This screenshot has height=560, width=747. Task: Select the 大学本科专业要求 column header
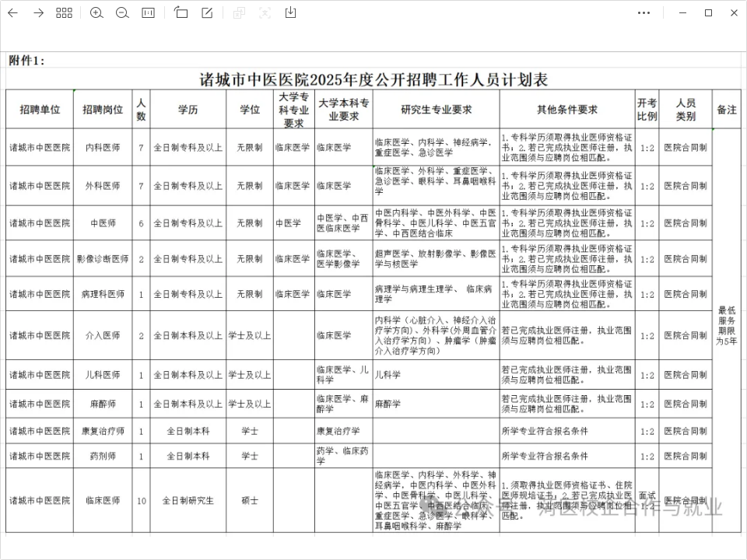click(343, 110)
